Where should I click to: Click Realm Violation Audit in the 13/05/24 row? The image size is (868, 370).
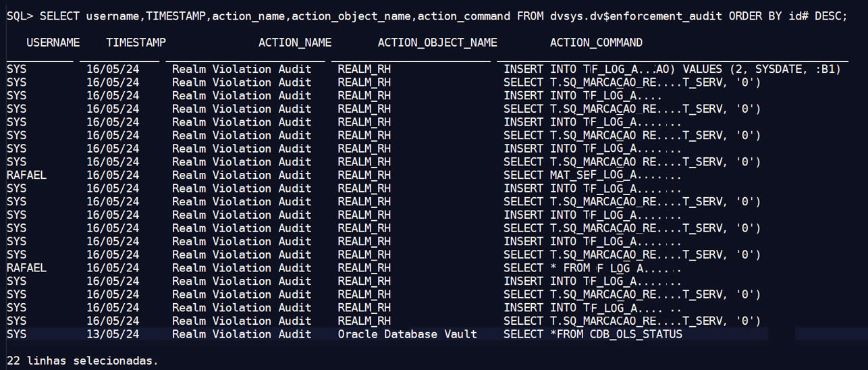242,334
